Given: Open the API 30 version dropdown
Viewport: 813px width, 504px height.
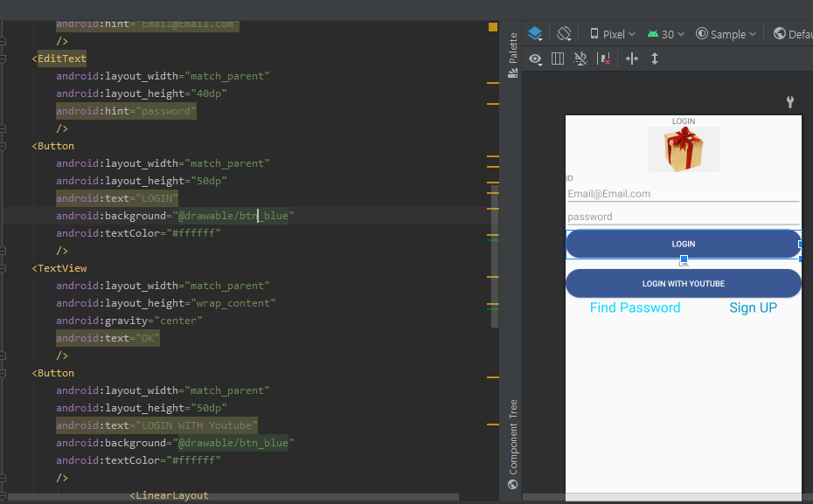Looking at the screenshot, I should (666, 34).
